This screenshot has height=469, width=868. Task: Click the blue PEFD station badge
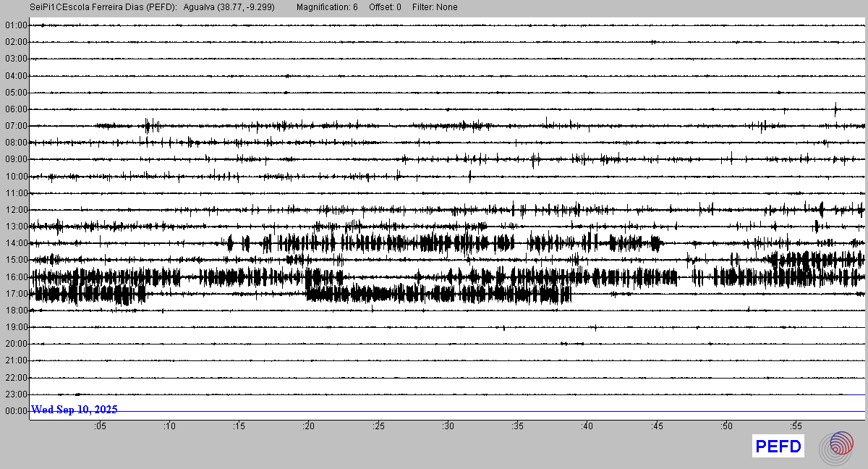click(x=778, y=447)
